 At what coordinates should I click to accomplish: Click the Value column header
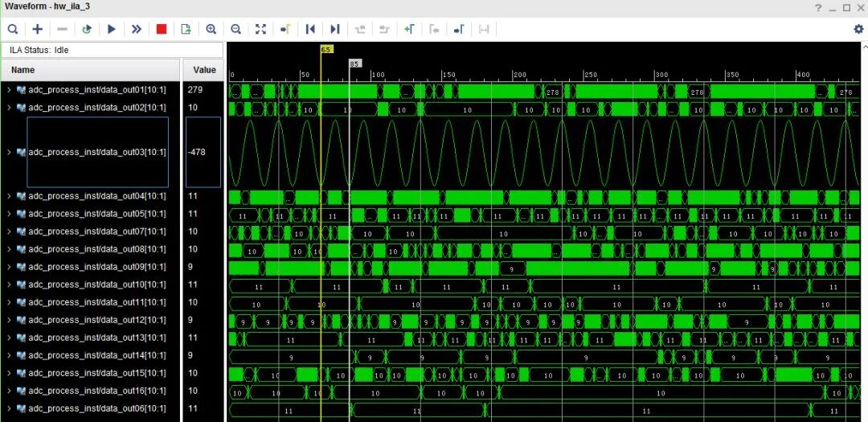[x=204, y=70]
